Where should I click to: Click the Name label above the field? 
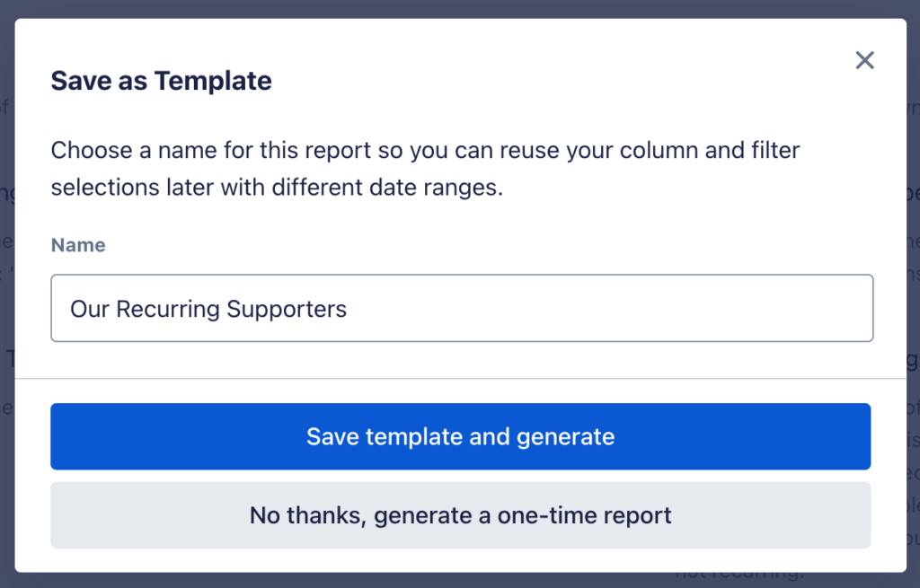tap(78, 245)
